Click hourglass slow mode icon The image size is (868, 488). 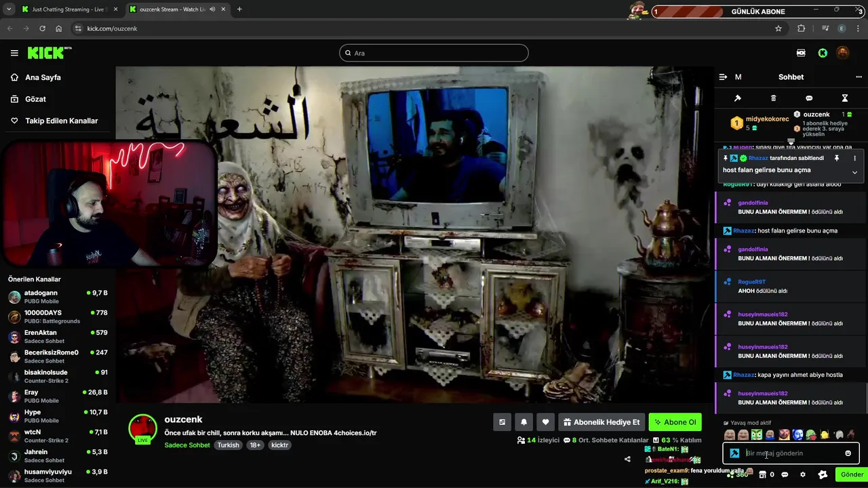pos(845,98)
